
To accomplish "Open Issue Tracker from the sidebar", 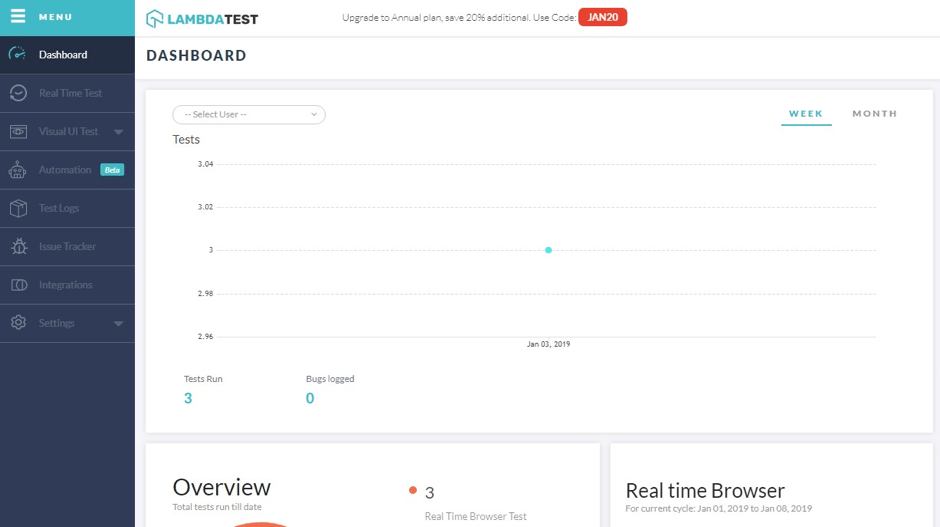I will click(x=67, y=246).
